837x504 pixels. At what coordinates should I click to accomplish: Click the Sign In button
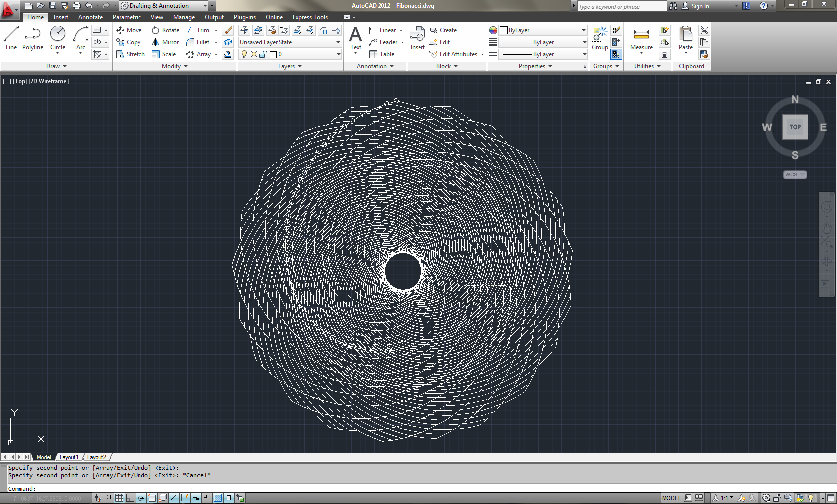(696, 6)
